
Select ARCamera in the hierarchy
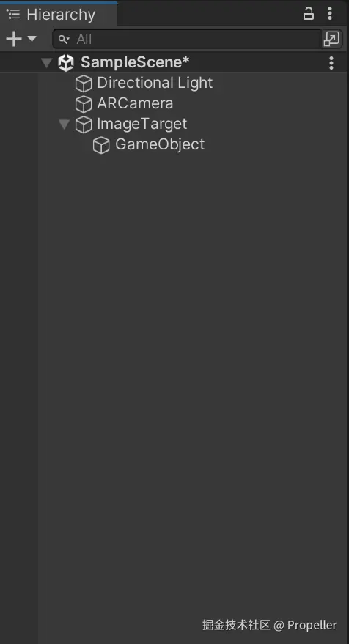tap(135, 103)
